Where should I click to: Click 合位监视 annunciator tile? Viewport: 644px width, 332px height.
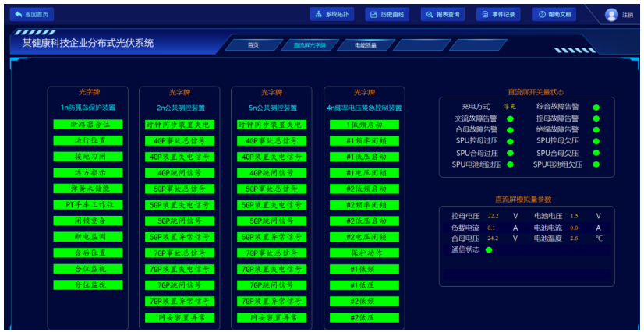pos(88,268)
